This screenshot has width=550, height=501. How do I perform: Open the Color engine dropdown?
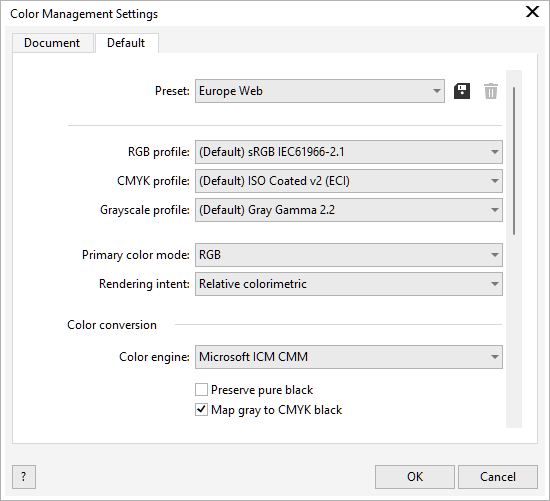[x=349, y=357]
